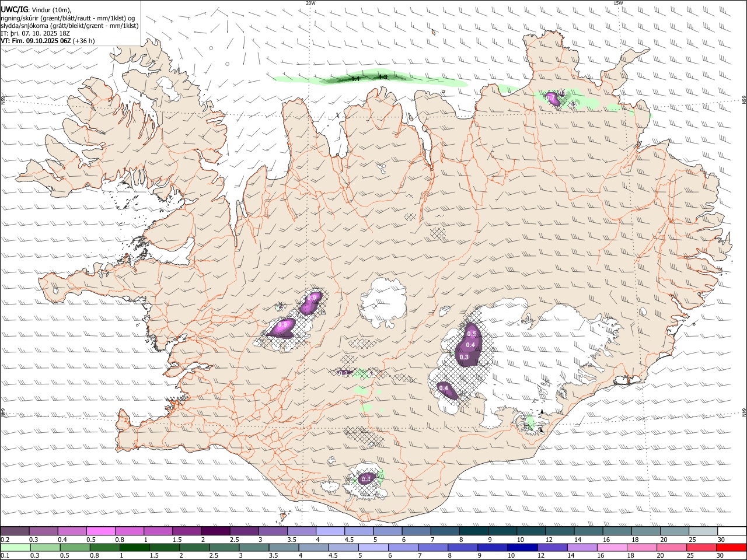747x560 pixels.
Task: Select the bright red swatch after 30, lower legend
Action: pyautogui.click(x=732, y=547)
